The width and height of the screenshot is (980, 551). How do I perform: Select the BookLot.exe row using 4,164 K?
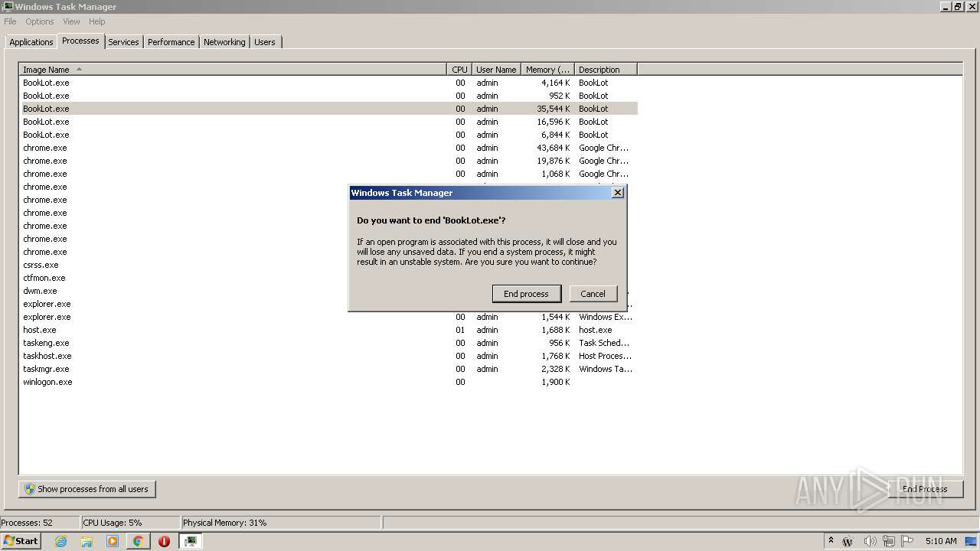(x=328, y=83)
